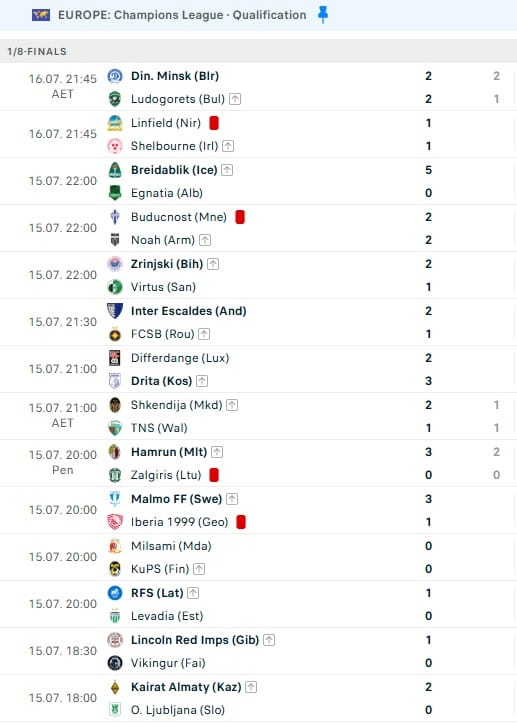
Task: Click Zalgiris red card indicator
Action: pos(214,475)
